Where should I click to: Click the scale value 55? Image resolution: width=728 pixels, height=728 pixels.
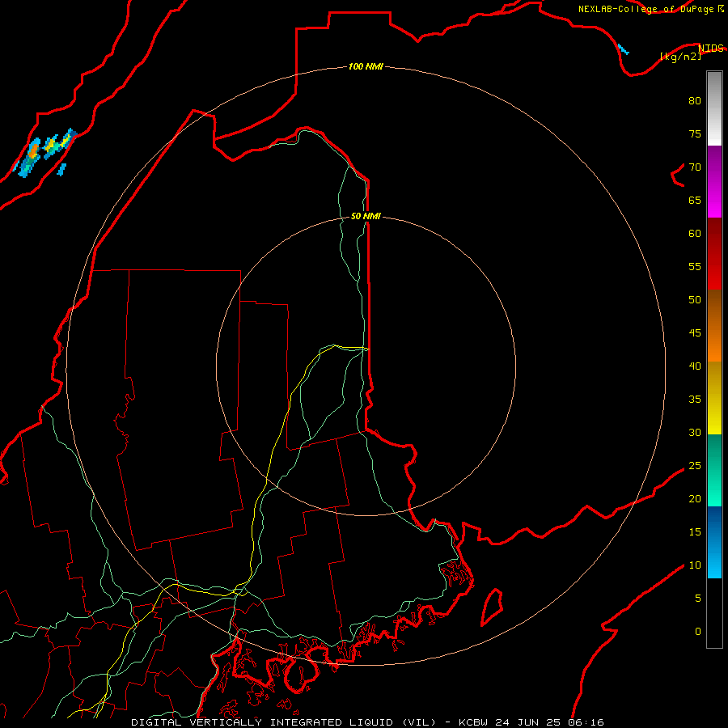pyautogui.click(x=695, y=266)
